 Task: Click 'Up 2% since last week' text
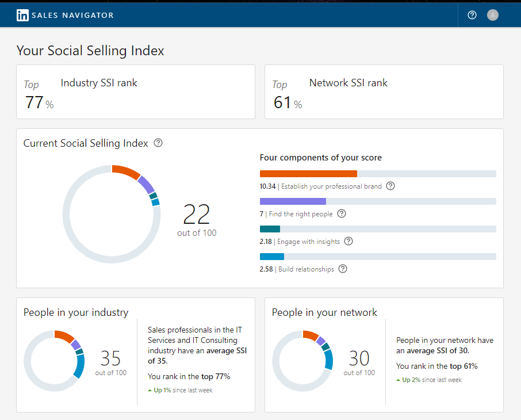(429, 380)
